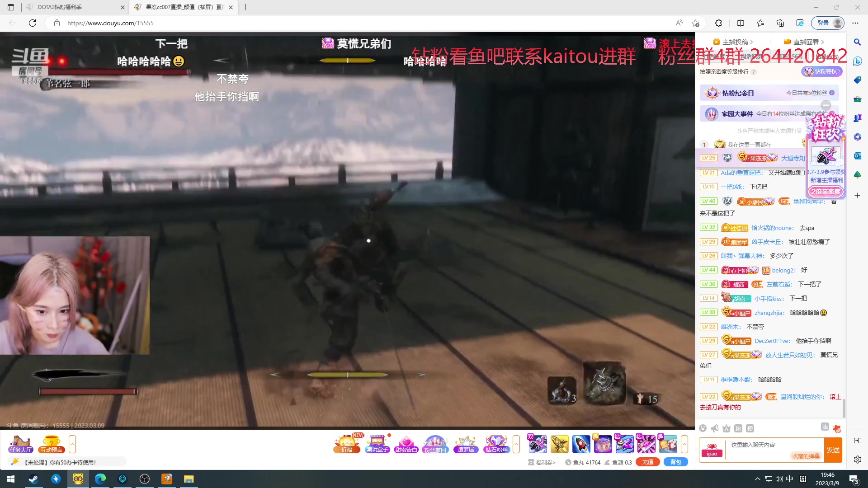Toggle the 滤 chat filter button

[x=825, y=427]
